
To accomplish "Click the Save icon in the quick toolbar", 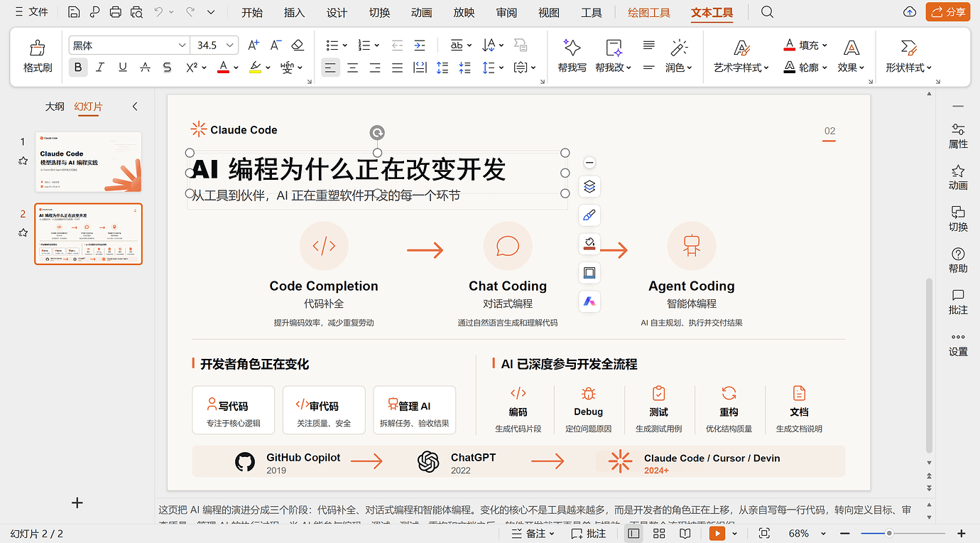I will pyautogui.click(x=74, y=12).
